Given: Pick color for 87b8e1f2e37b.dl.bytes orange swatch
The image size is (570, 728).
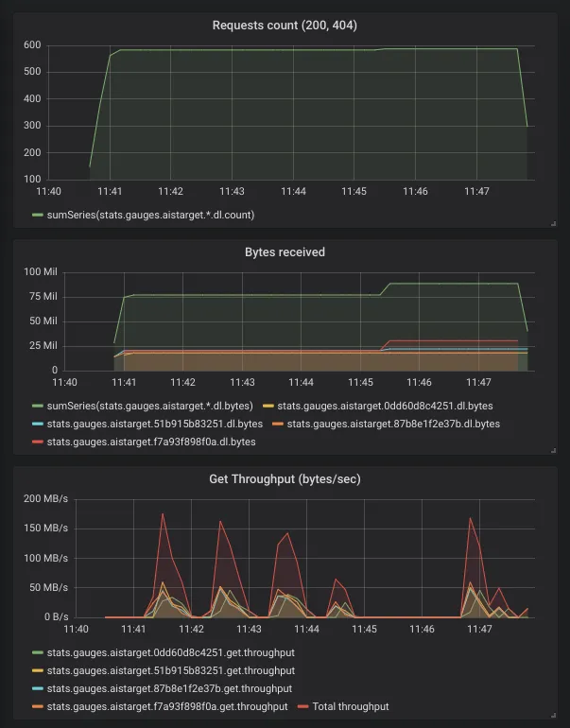Looking at the screenshot, I should pyautogui.click(x=278, y=424).
